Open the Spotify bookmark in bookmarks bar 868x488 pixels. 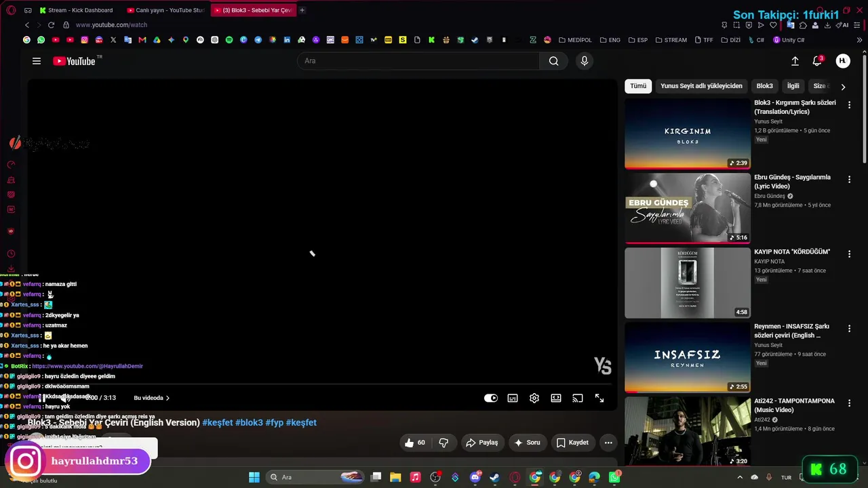tap(229, 40)
